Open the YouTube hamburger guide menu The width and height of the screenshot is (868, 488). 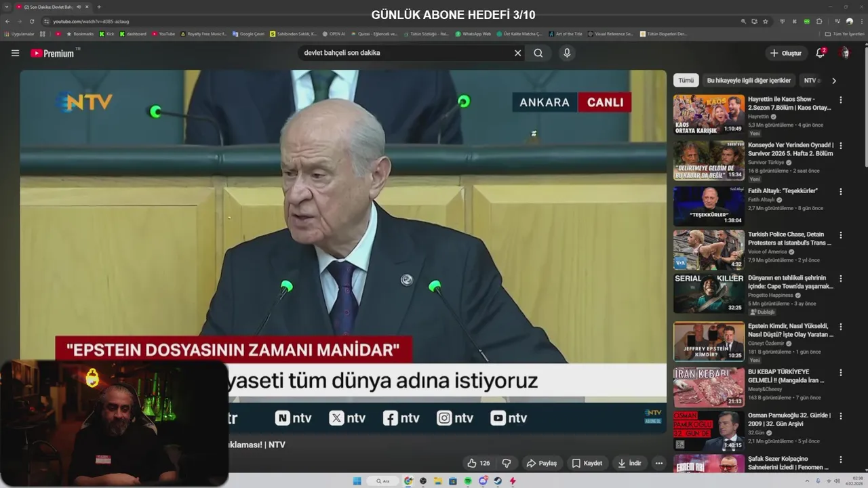[x=15, y=53]
